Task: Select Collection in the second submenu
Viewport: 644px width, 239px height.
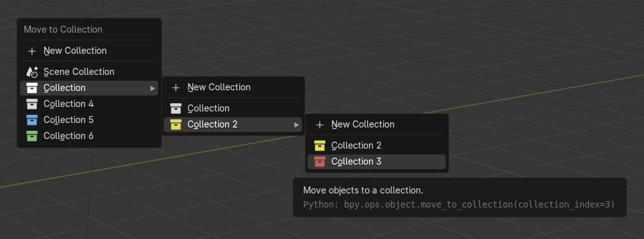Action: 233,108
